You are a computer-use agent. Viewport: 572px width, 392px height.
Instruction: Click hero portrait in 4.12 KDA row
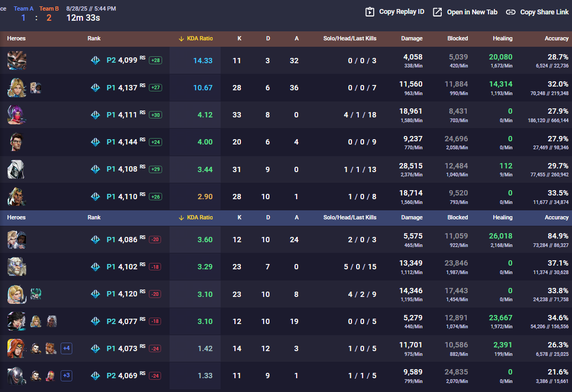pos(17,115)
